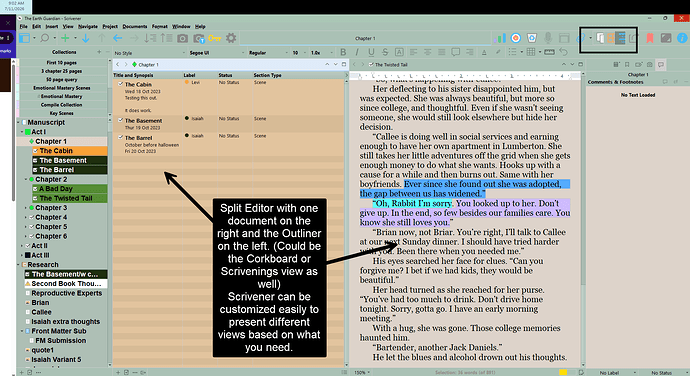Navigate back with blue left arrow
The image size is (690, 376).
coord(117,38)
